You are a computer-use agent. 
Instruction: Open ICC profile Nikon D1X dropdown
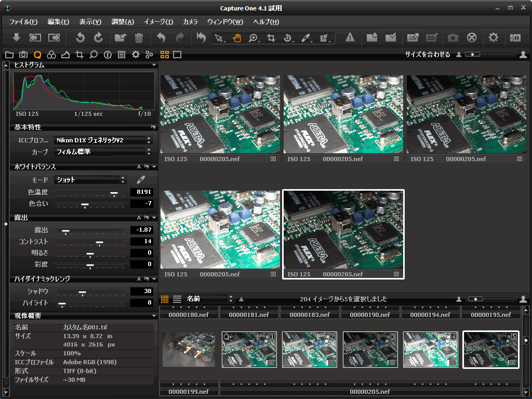[x=103, y=140]
